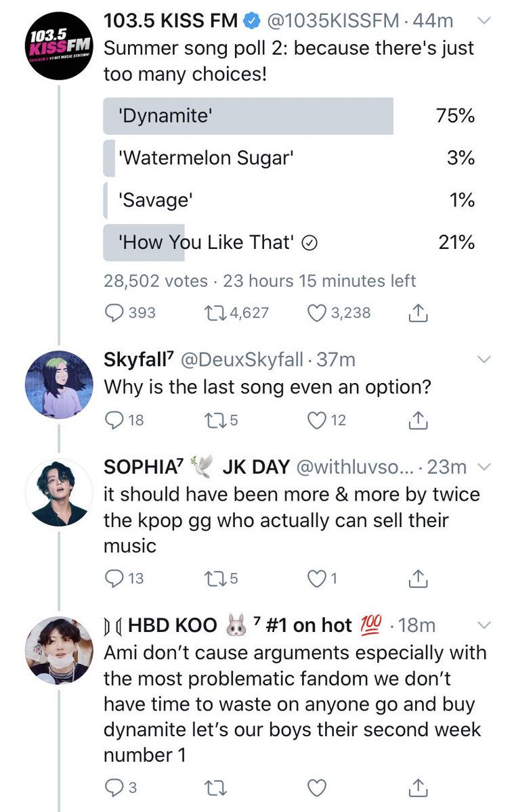Screen dimensions: 514x812
Task: Share the KISS FM poll tweet
Action: pos(418,313)
